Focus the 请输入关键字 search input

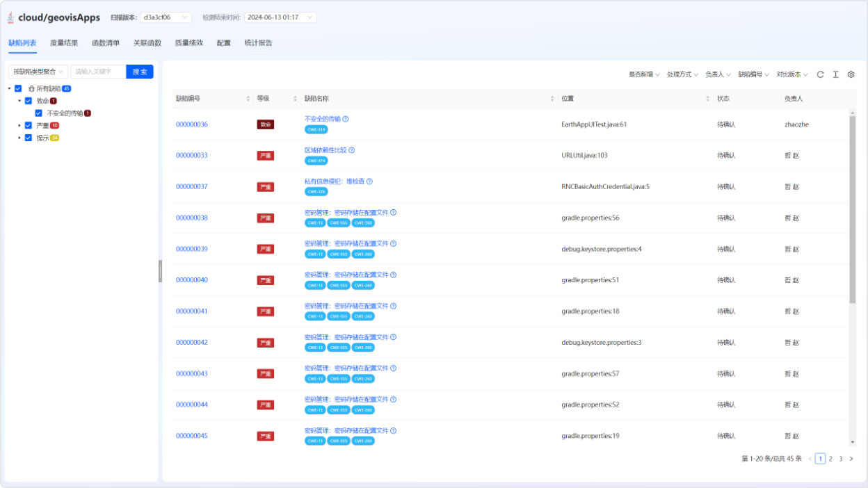[98, 72]
